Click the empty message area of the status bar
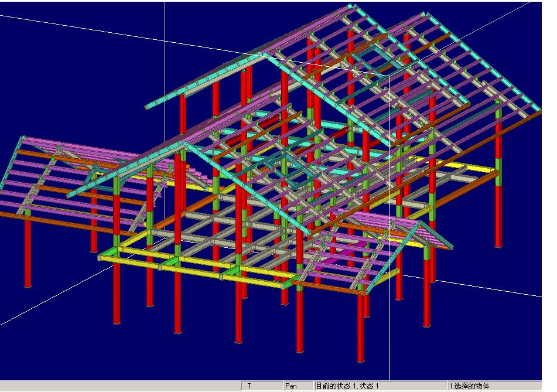The width and height of the screenshot is (557, 392). pos(117,386)
